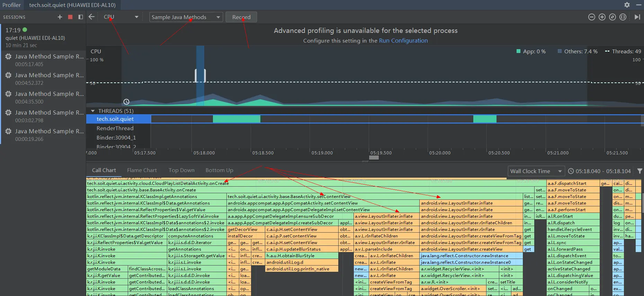Image resolution: width=644 pixels, height=296 pixels.
Task: Zoom in the profiler timeline
Action: click(602, 17)
